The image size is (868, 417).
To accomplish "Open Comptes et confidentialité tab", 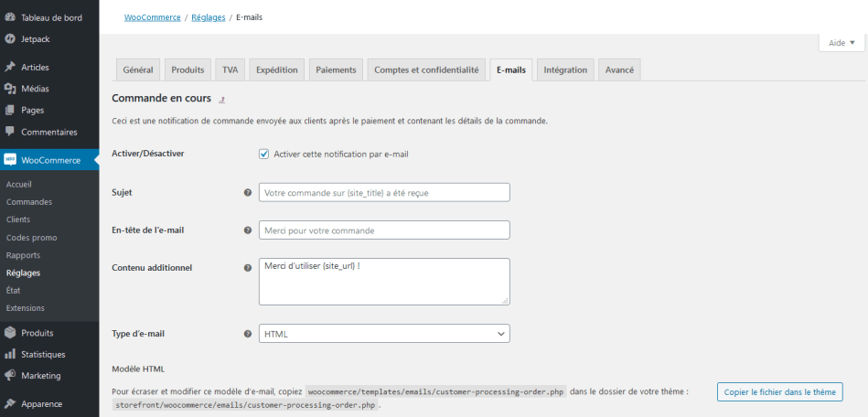I will pos(426,69).
